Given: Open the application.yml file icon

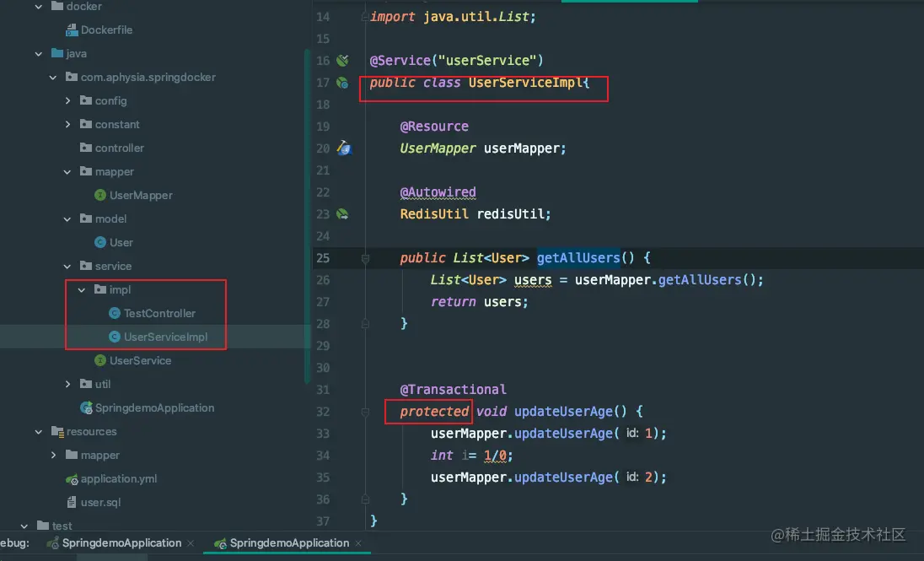Looking at the screenshot, I should (x=72, y=479).
